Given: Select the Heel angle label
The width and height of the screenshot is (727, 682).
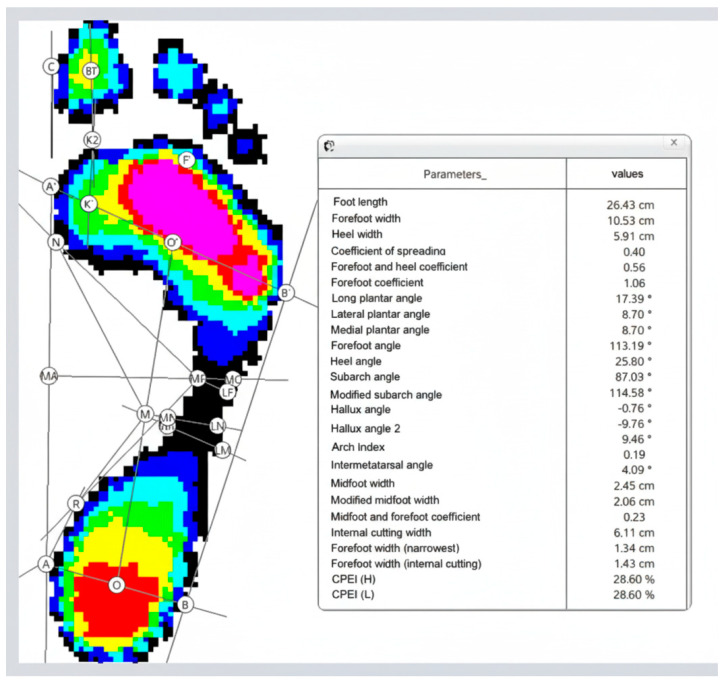Looking at the screenshot, I should click(x=356, y=361).
